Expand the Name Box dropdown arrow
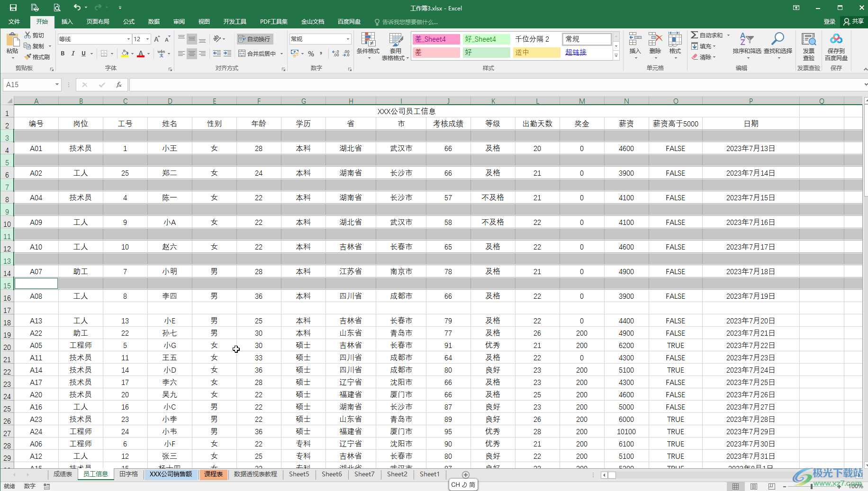The image size is (868, 491). click(57, 84)
